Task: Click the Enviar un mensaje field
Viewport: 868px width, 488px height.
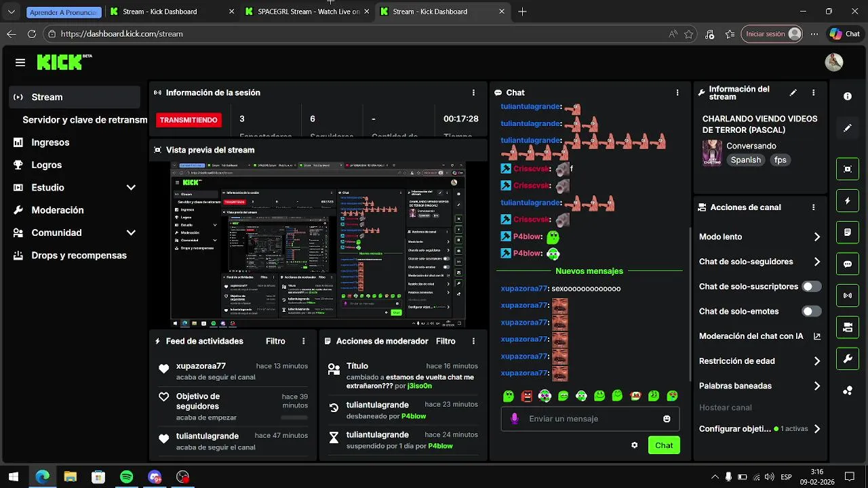Action: [590, 419]
